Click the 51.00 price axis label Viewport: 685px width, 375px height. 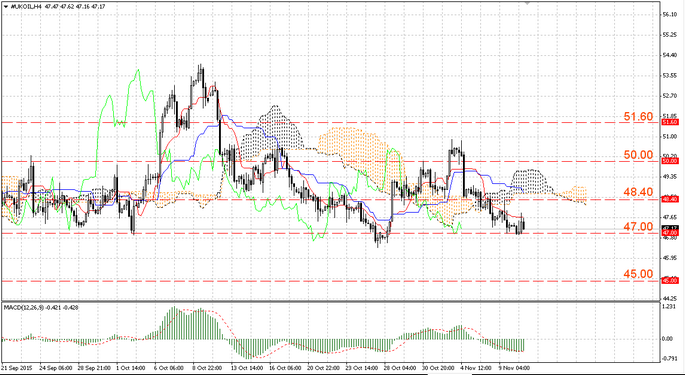669,136
